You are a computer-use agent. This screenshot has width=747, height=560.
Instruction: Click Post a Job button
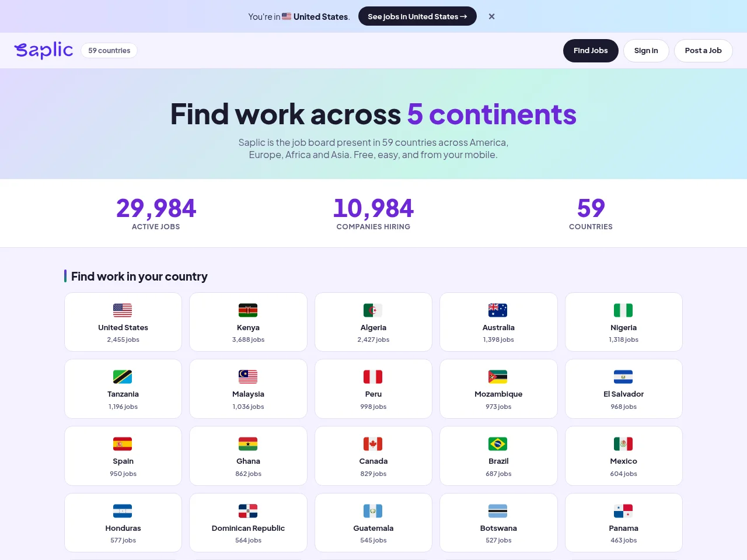pyautogui.click(x=703, y=51)
